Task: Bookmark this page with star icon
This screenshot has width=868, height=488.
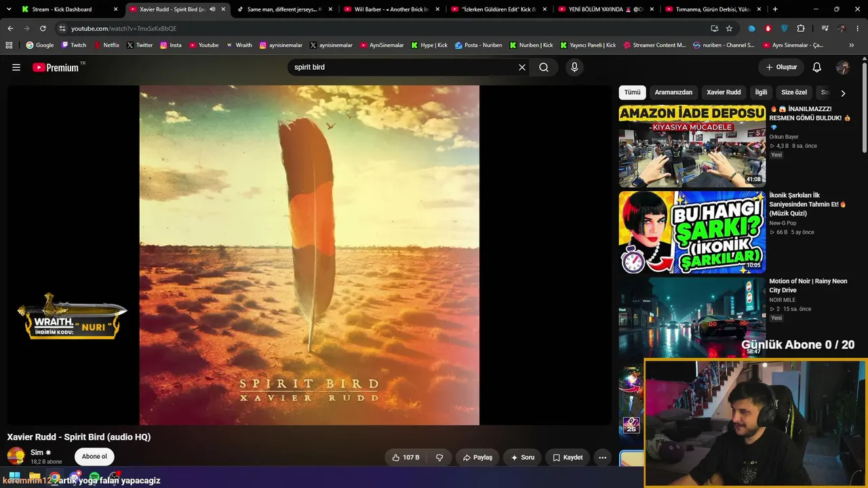Action: [729, 28]
